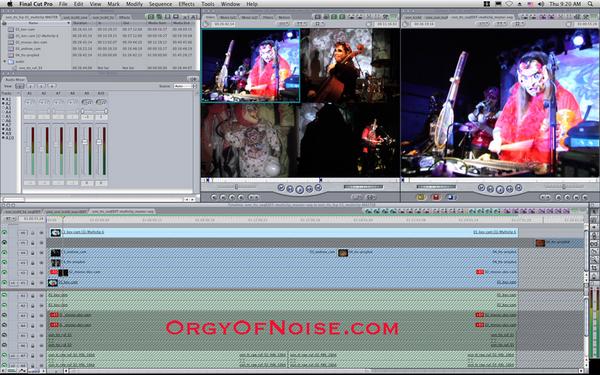The width and height of the screenshot is (600, 375).
Task: Open the Apple menu
Action: point(10,4)
